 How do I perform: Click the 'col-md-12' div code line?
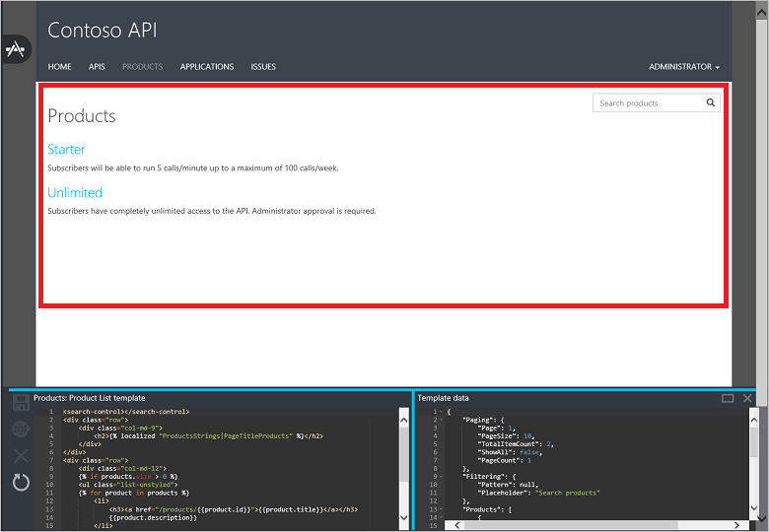tap(122, 468)
